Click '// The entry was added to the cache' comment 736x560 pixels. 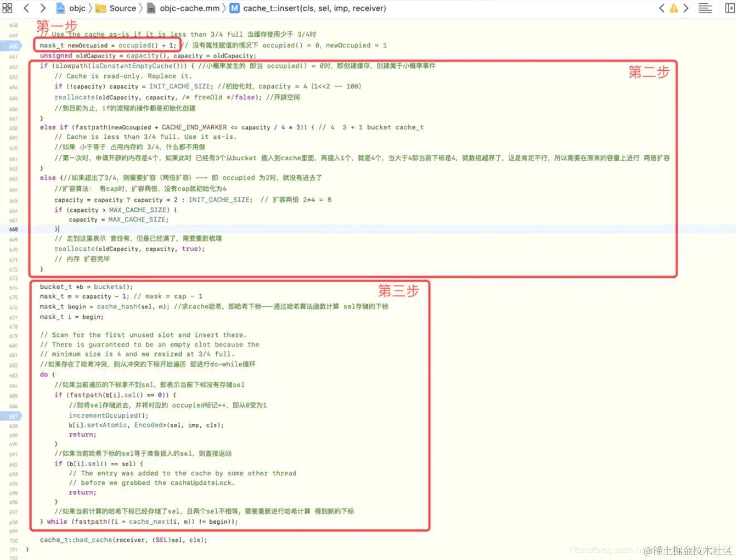tap(182, 474)
